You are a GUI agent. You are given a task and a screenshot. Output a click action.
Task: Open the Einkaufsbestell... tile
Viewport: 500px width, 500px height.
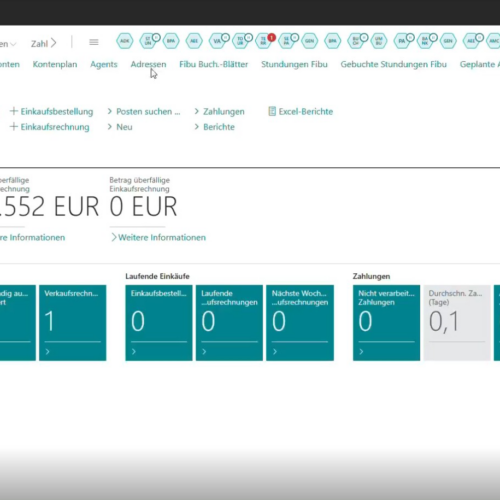159,323
